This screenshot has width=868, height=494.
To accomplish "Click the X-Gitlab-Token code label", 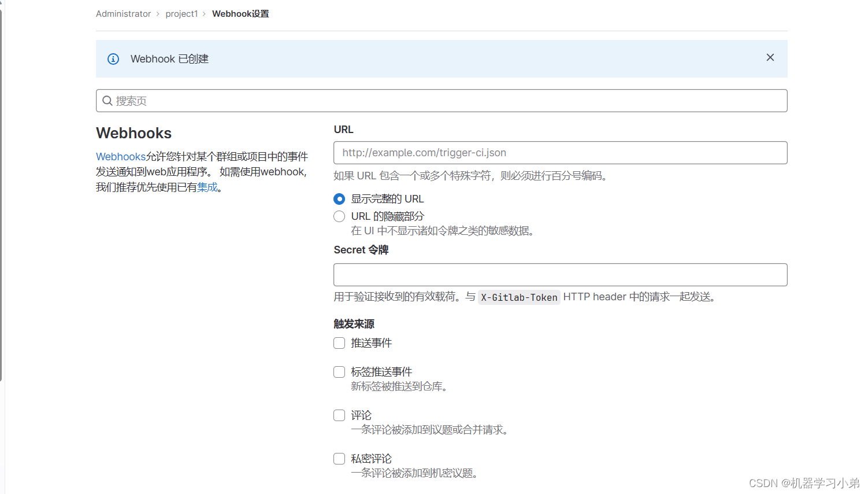I will (x=519, y=297).
